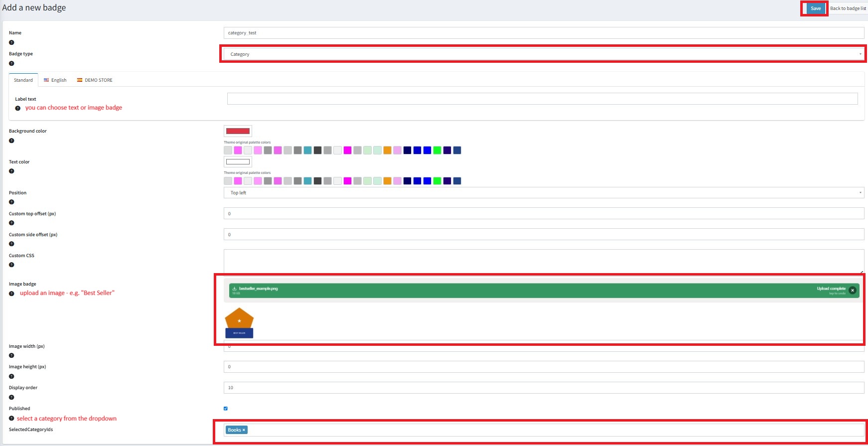Save the new badge
Image resolution: width=868 pixels, height=446 pixels.
816,8
